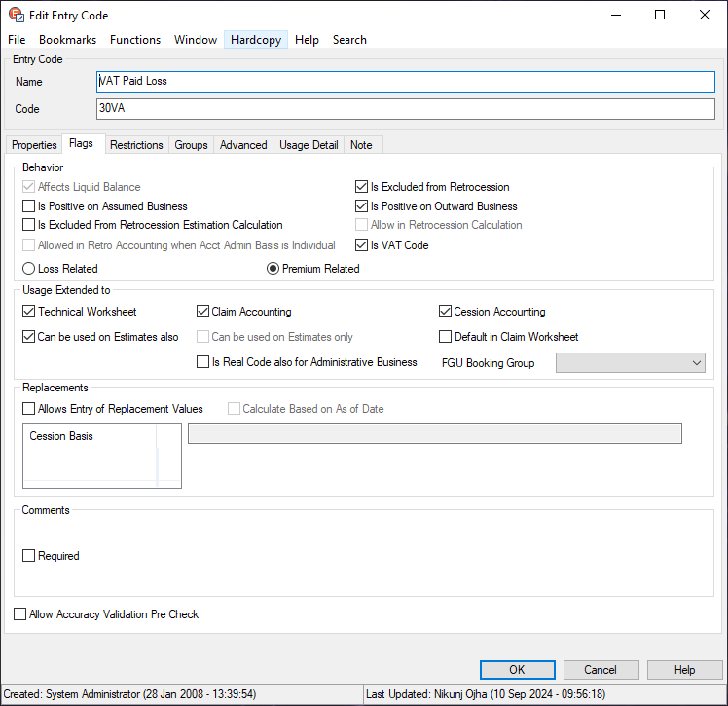The width and height of the screenshot is (728, 706).
Task: Switch to the Restrictions tab
Action: click(x=136, y=145)
